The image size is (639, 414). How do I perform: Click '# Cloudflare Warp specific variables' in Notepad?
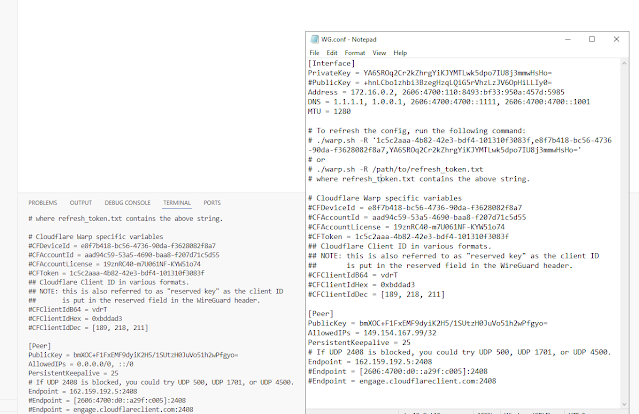pyautogui.click(x=385, y=198)
